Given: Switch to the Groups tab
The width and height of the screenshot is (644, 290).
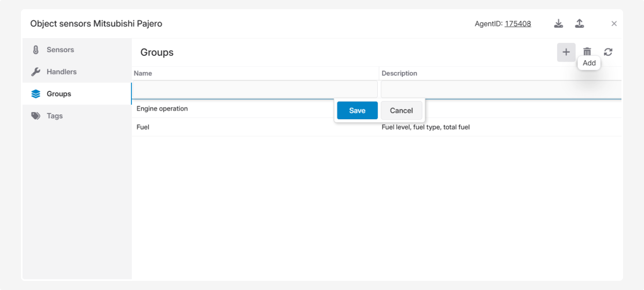Looking at the screenshot, I should coord(58,94).
